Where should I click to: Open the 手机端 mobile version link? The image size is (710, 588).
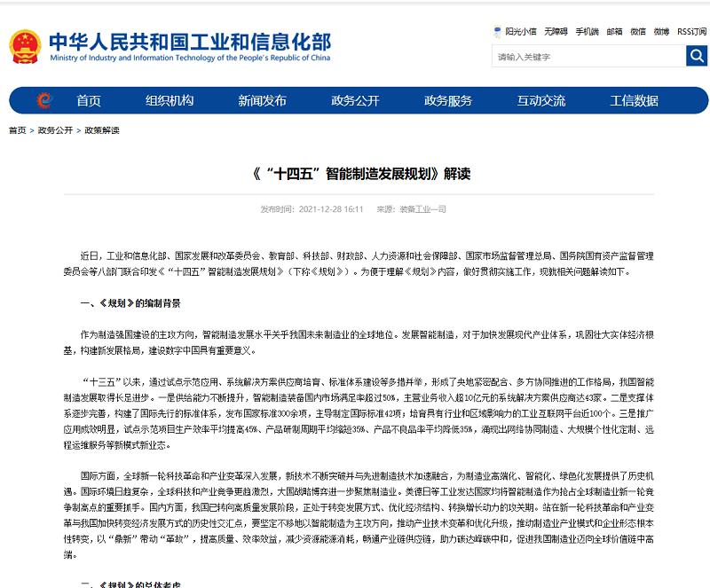[587, 32]
